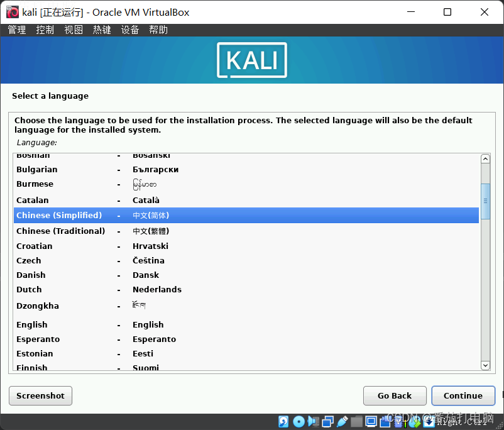
Task: Select Chinese (Simplified) language row
Action: pyautogui.click(x=246, y=215)
